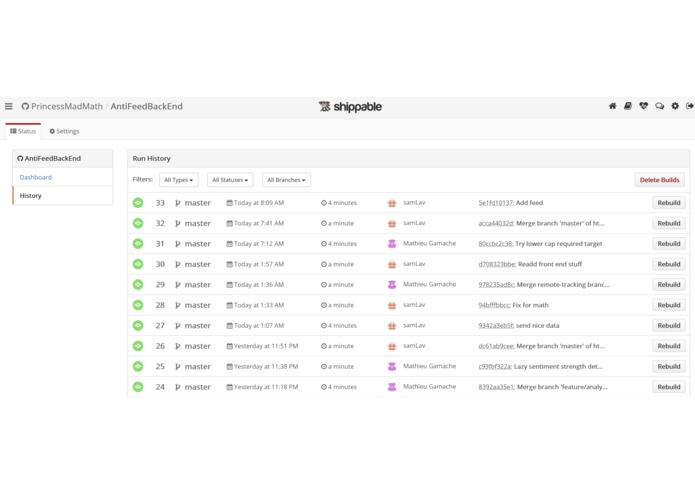
Task: Open the All Types filter dropdown
Action: (179, 180)
